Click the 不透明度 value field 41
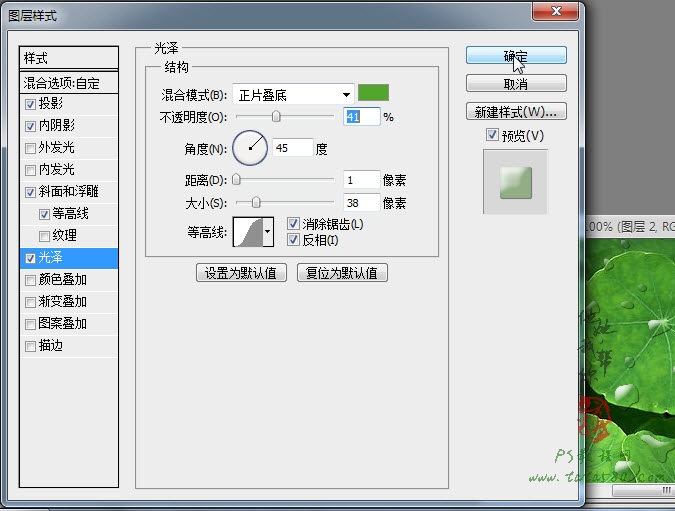This screenshot has width=675, height=511. (x=362, y=117)
